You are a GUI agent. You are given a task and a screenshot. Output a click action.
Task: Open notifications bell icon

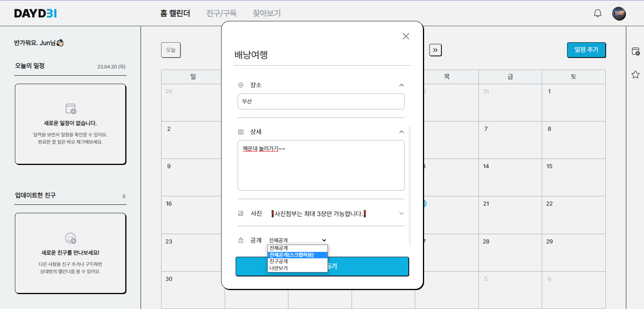[x=598, y=13]
